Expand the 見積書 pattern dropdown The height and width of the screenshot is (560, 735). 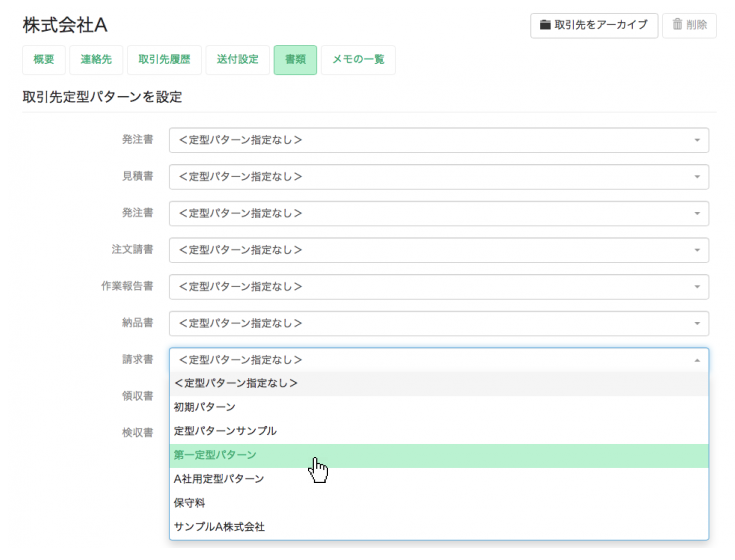(x=439, y=177)
